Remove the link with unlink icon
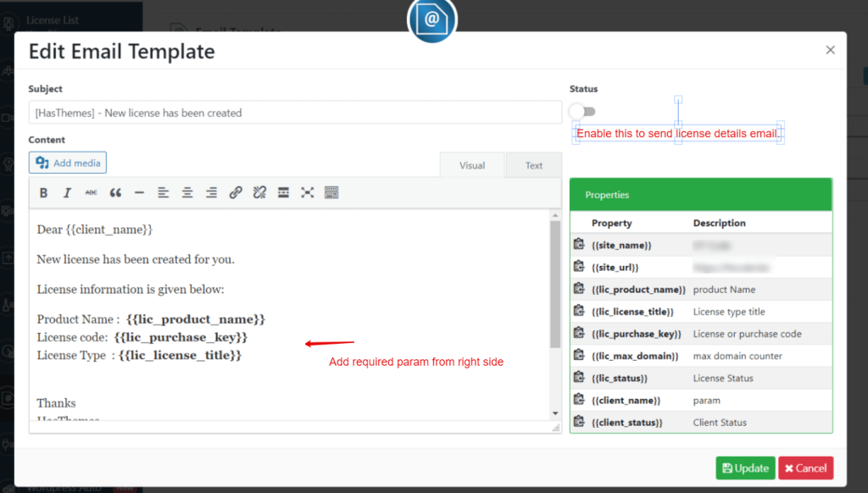 pos(259,192)
